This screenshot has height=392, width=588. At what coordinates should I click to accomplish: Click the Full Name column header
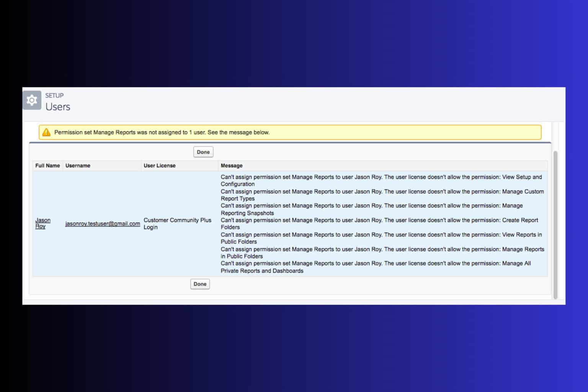point(47,166)
